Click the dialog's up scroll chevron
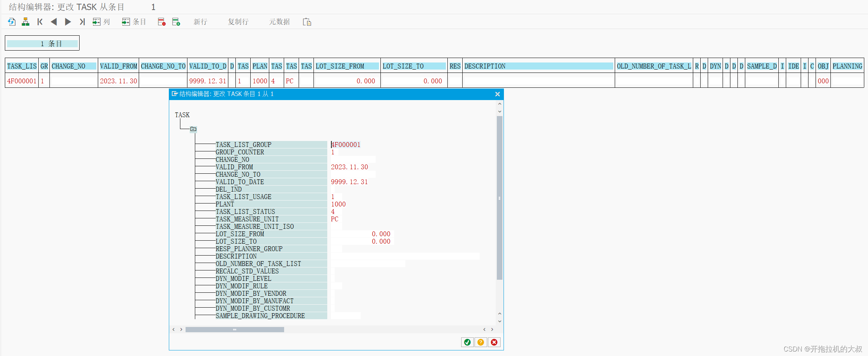 tap(499, 104)
